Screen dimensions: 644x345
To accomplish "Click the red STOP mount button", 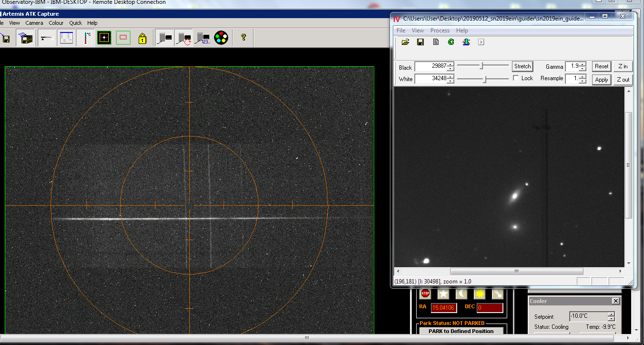I will pyautogui.click(x=425, y=293).
